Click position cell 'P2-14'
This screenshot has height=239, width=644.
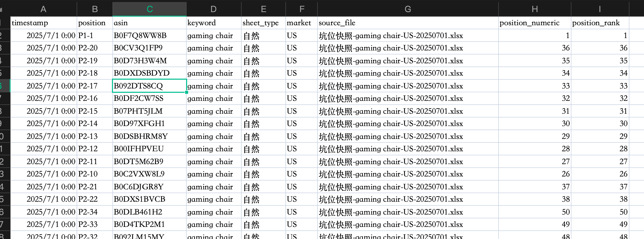point(95,124)
